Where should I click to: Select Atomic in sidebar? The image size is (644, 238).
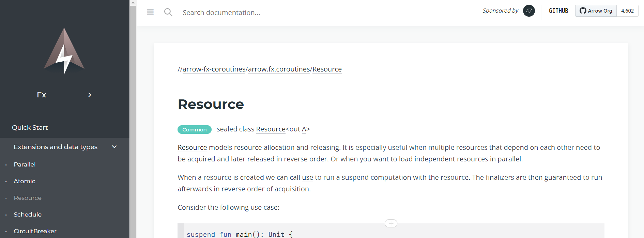click(x=25, y=181)
